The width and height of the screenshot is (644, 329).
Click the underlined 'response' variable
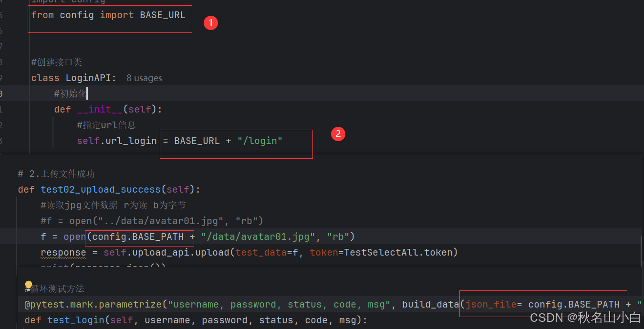63,252
